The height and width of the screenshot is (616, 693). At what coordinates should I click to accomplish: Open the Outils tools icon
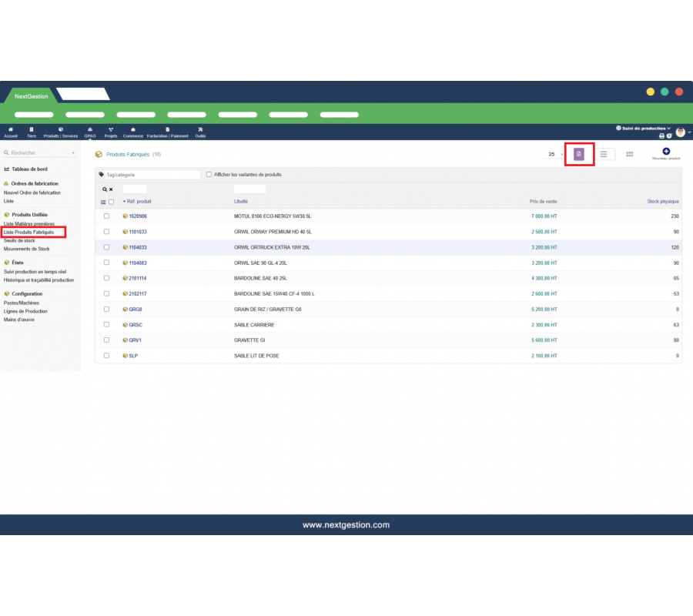pos(200,129)
